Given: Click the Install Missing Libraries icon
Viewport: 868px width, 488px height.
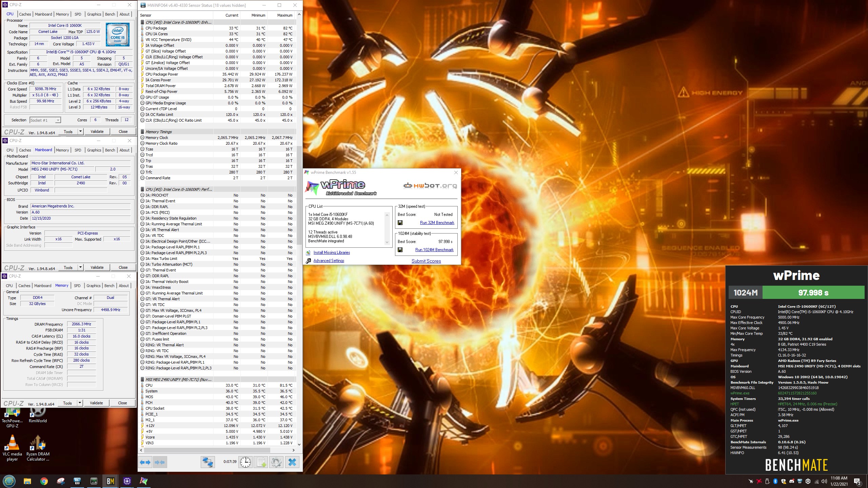Looking at the screenshot, I should [x=308, y=252].
